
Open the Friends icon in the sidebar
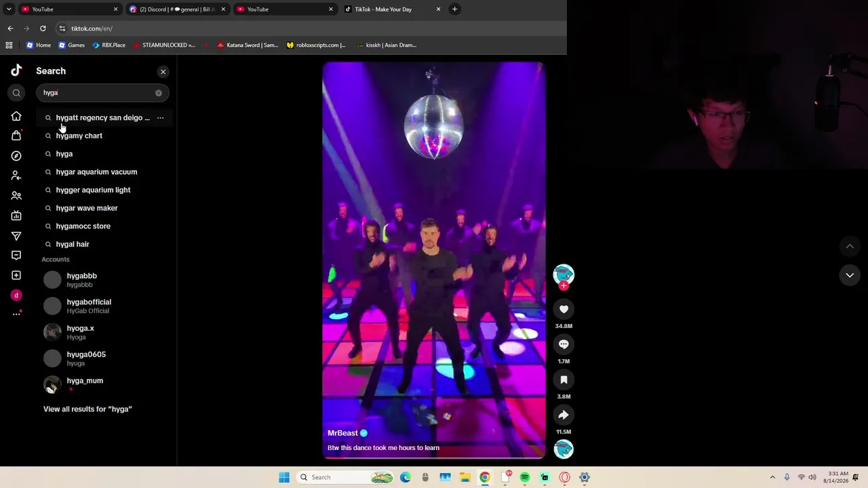click(x=16, y=196)
